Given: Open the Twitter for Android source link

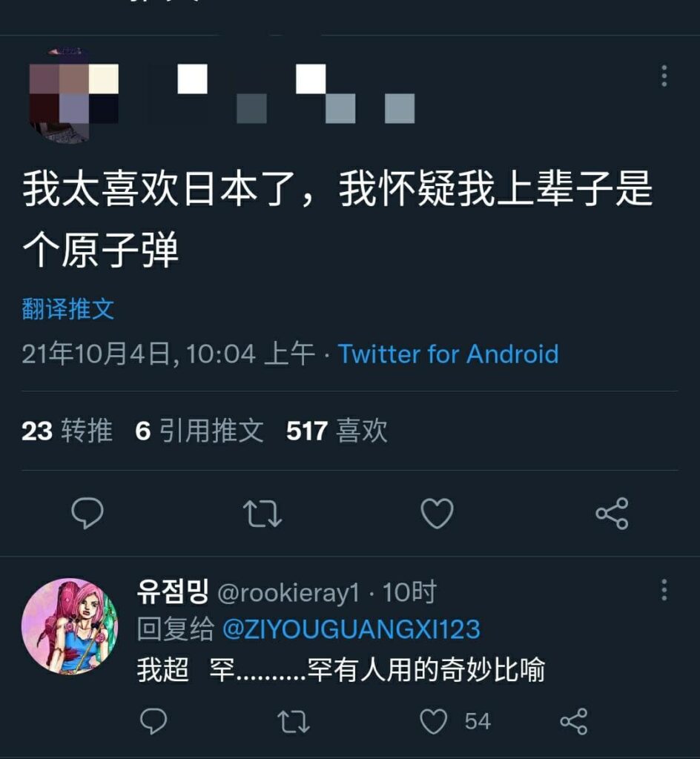Looking at the screenshot, I should [449, 354].
